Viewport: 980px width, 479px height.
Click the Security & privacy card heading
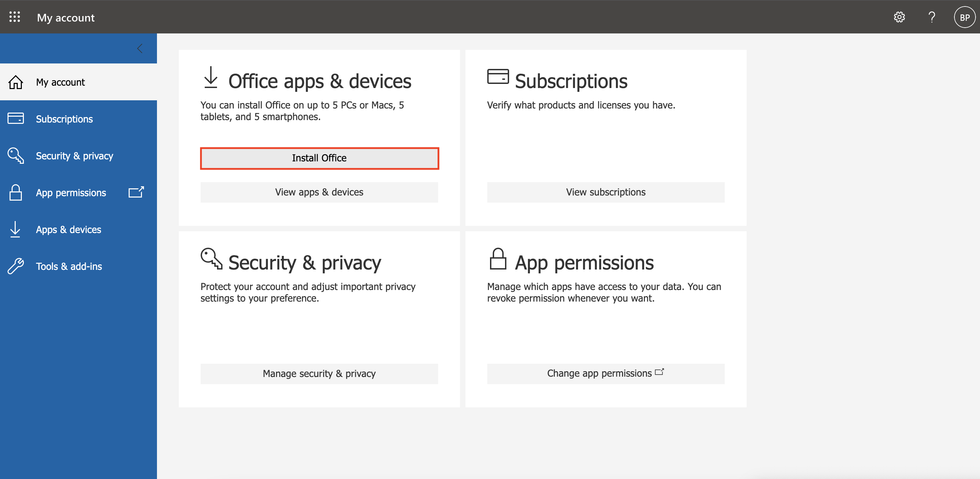pyautogui.click(x=305, y=263)
